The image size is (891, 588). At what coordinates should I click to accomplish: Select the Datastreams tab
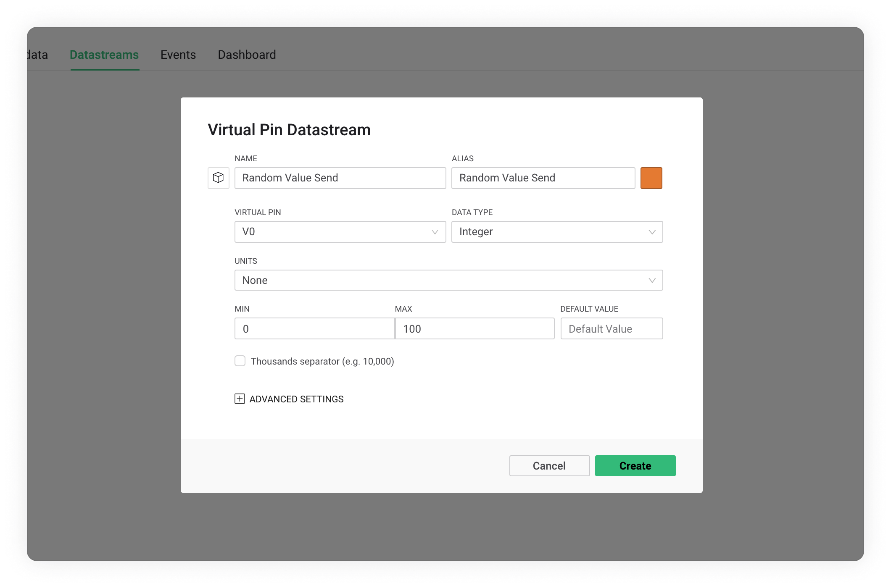click(104, 55)
